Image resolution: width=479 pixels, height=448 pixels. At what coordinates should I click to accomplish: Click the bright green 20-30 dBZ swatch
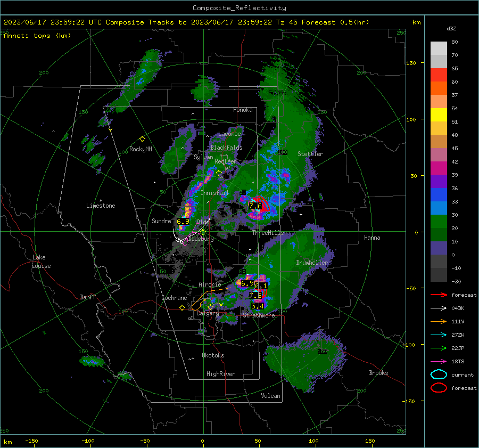[x=439, y=222]
